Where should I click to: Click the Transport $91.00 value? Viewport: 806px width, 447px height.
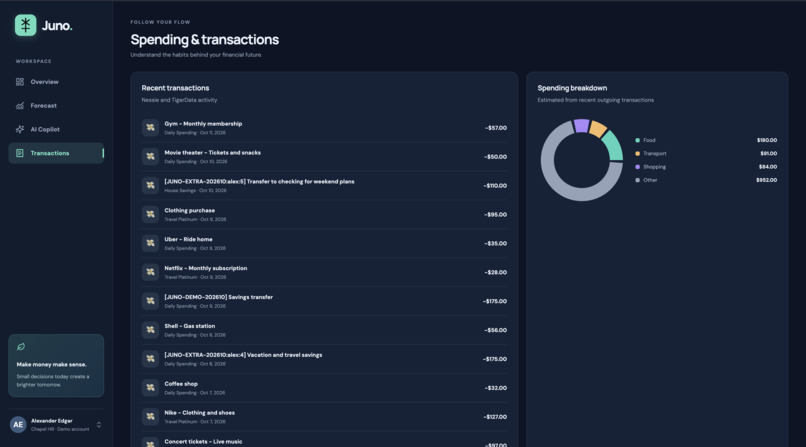tap(768, 154)
